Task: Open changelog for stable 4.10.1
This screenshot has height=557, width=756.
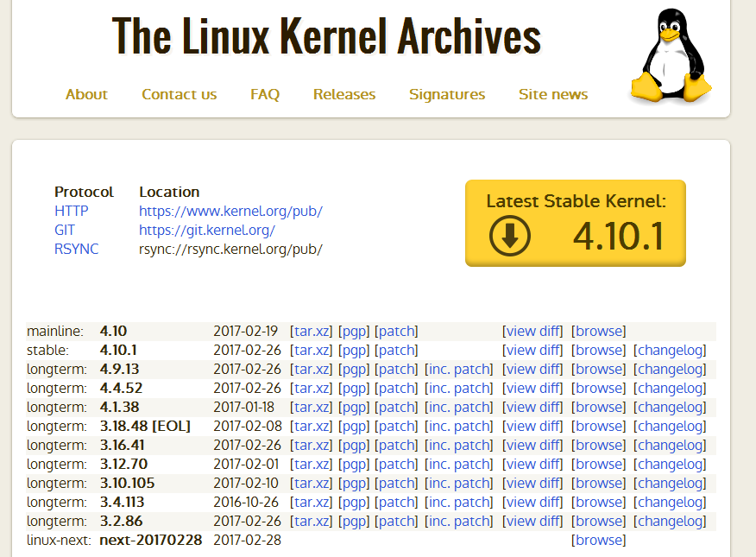Action: click(x=670, y=350)
